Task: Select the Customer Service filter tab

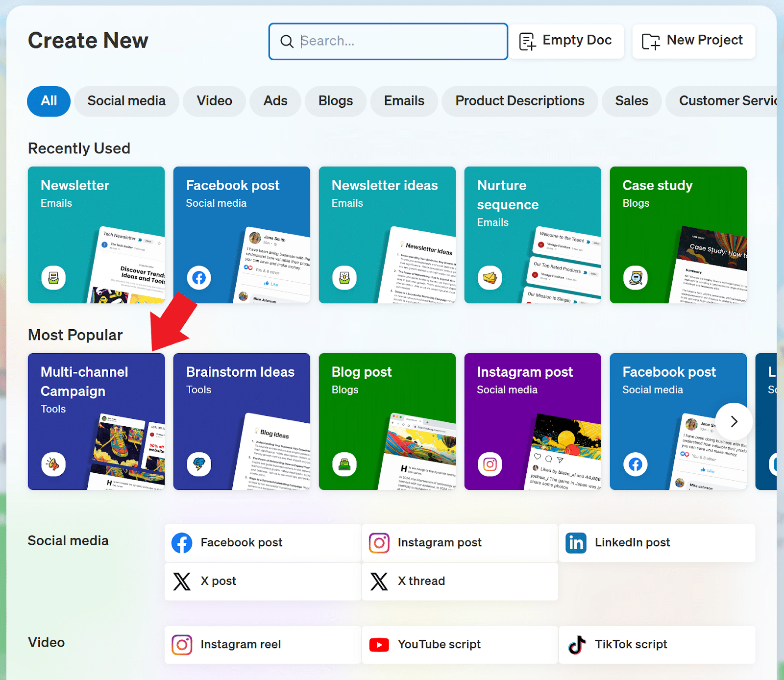Action: point(721,101)
